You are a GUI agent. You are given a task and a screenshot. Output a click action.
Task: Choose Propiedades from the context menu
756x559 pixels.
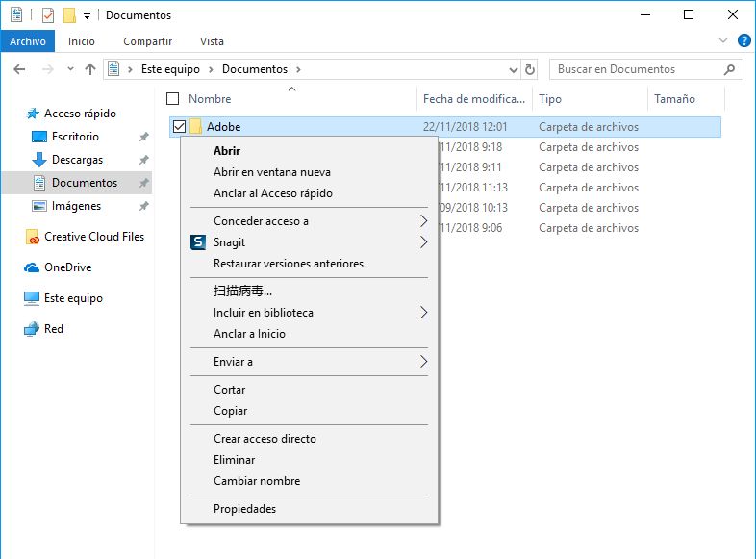tap(245, 509)
